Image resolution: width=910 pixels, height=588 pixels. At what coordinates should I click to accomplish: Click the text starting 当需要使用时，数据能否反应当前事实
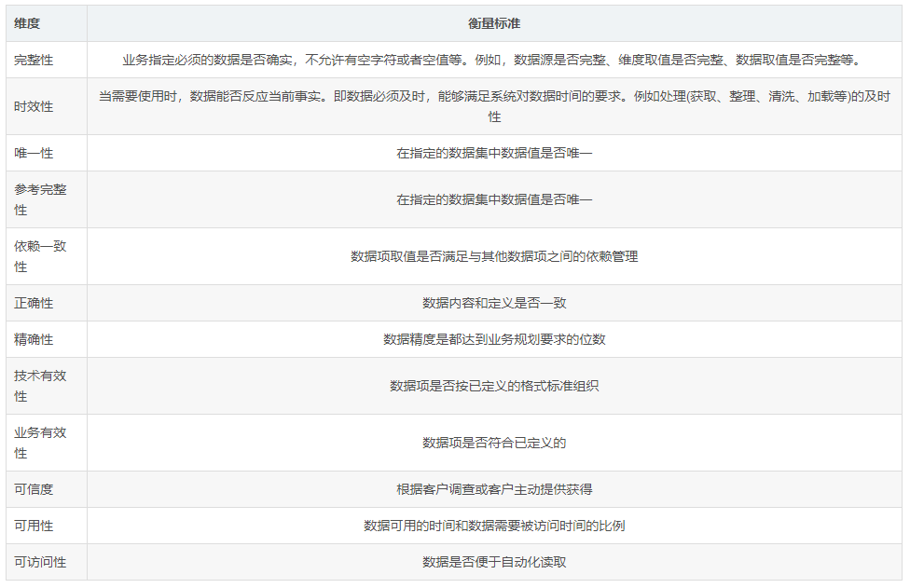coord(494,106)
